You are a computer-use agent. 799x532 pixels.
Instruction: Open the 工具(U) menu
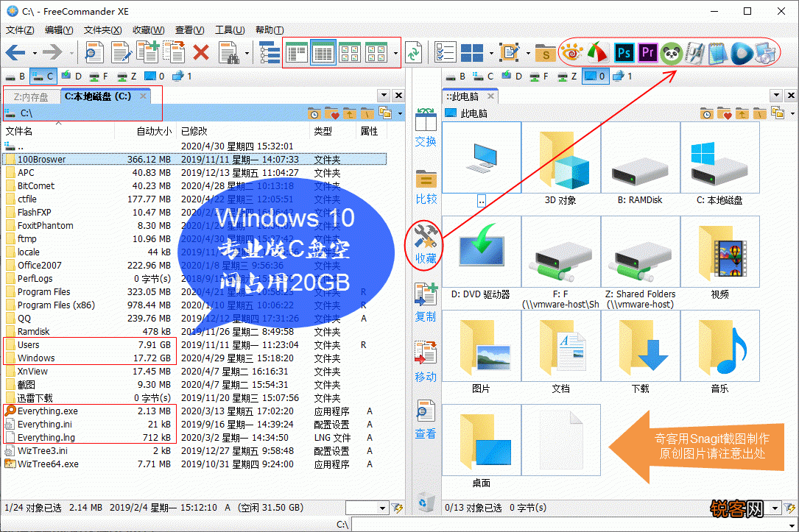pos(230,30)
